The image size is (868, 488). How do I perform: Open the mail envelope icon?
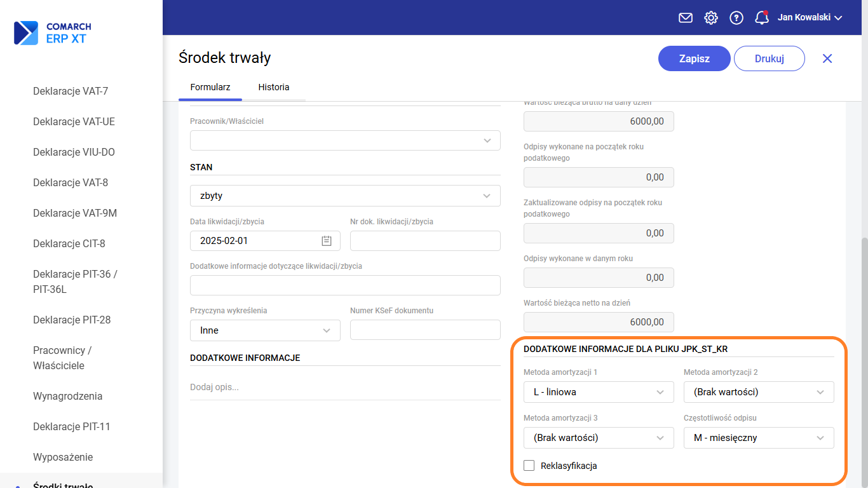[x=685, y=18]
